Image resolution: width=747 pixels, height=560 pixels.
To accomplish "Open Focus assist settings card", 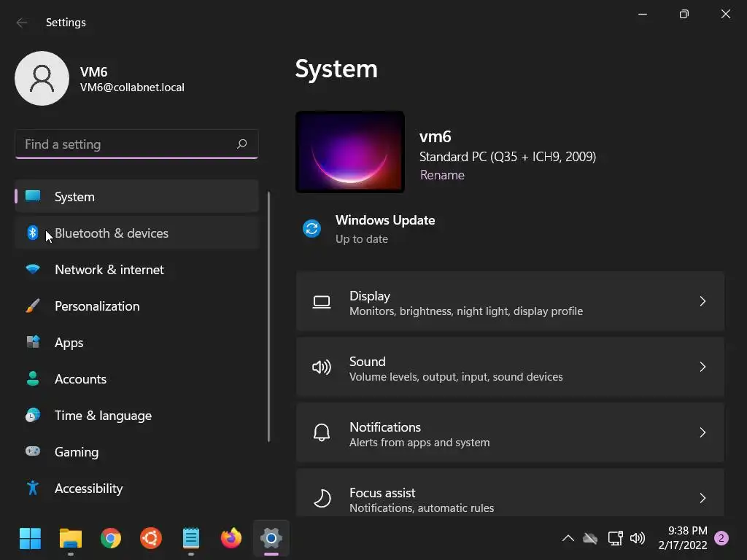I will click(510, 493).
